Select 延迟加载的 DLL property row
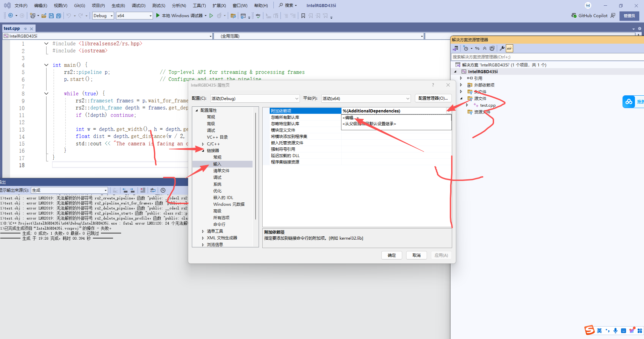This screenshot has height=339, width=644. click(x=361, y=156)
